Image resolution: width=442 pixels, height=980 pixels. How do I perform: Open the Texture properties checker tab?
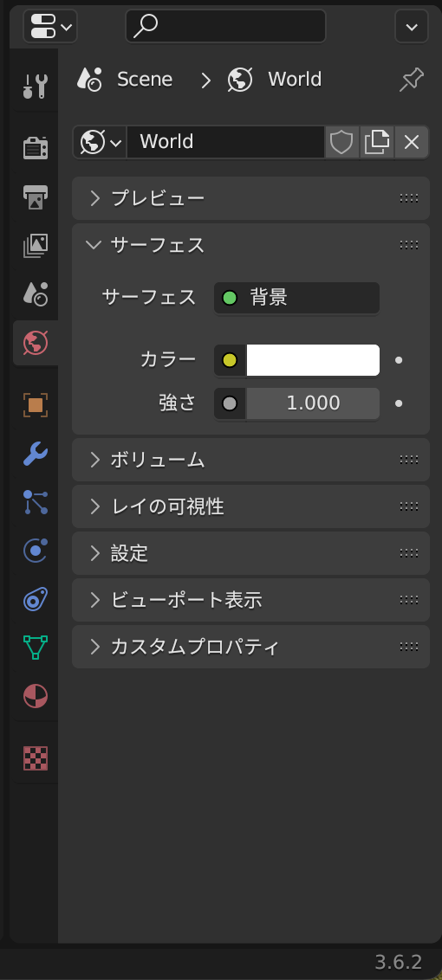35,758
